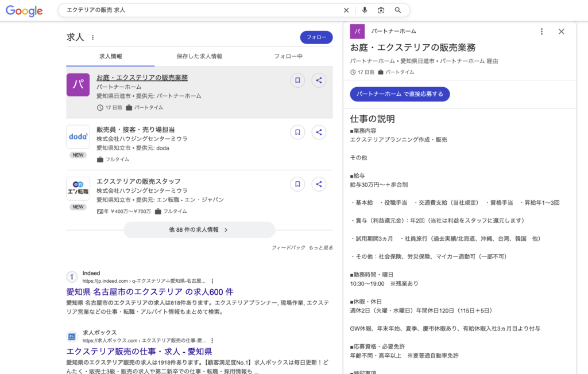Viewport: 588px width, 374px height.
Task: Share the 販売員・接客・売り場担当 job
Action: point(319,132)
